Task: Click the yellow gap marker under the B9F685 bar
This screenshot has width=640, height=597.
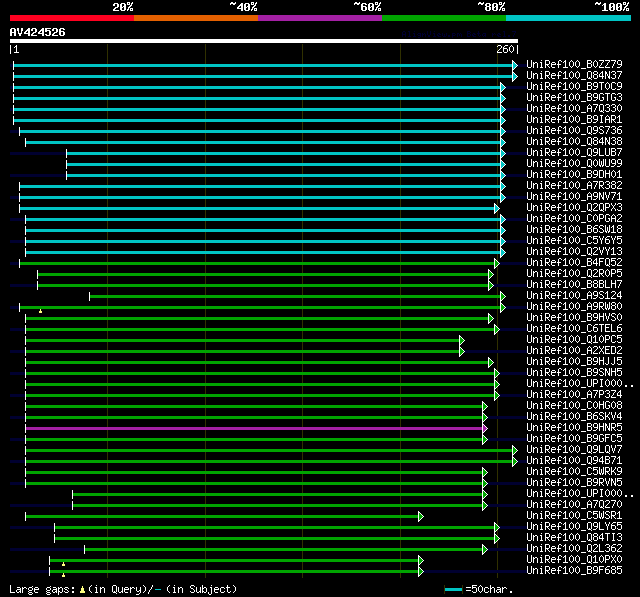Action: 63,575
